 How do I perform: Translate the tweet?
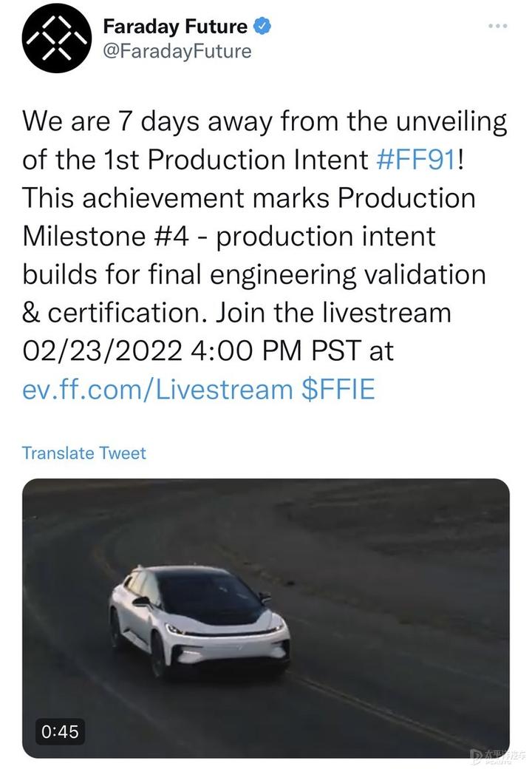[x=84, y=453]
